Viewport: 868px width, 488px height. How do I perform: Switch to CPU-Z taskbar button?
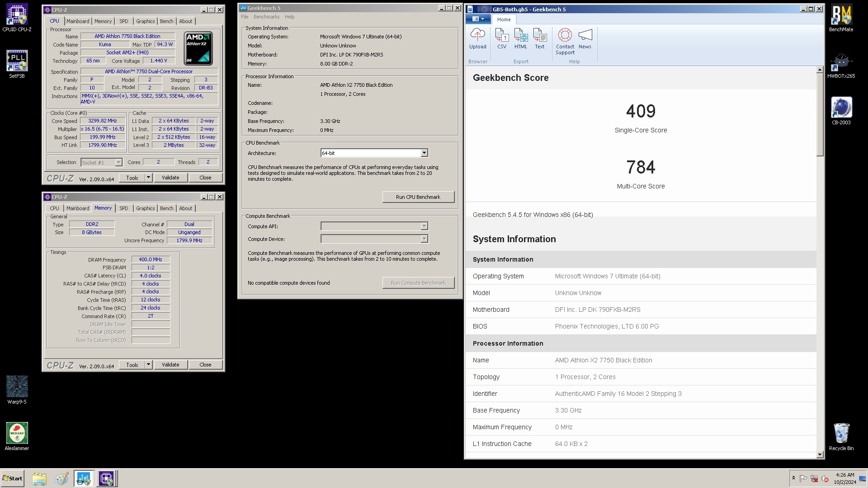coord(106,479)
